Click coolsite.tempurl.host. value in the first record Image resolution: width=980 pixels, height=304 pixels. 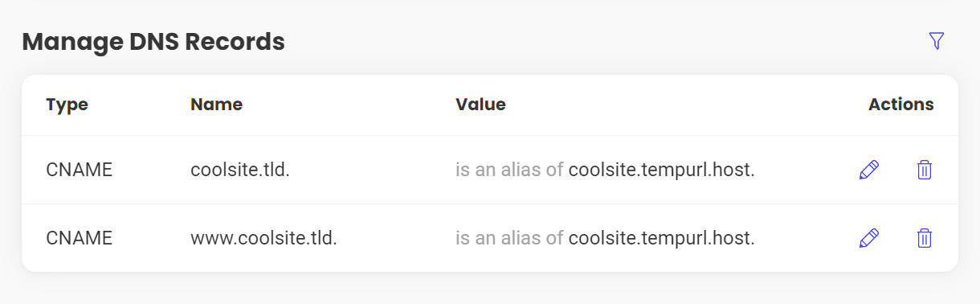tap(662, 170)
